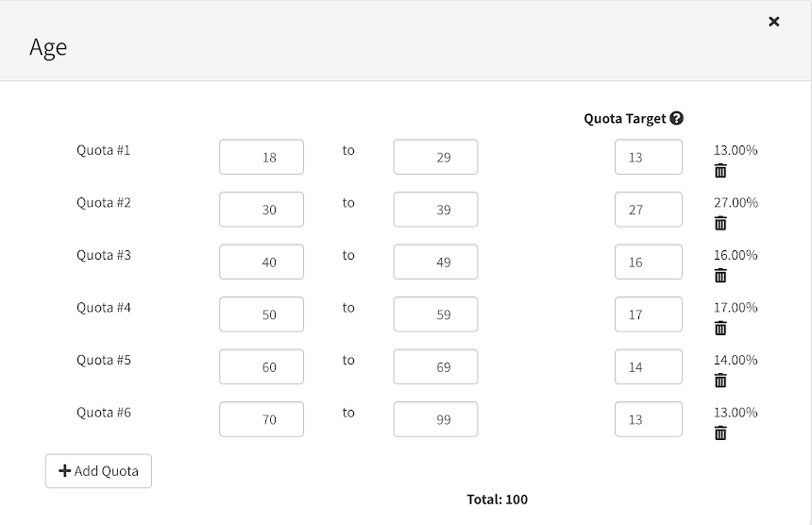Screen dimensions: 812x525
Task: Select Quota #2 ending age 39 field
Action: tap(435, 210)
